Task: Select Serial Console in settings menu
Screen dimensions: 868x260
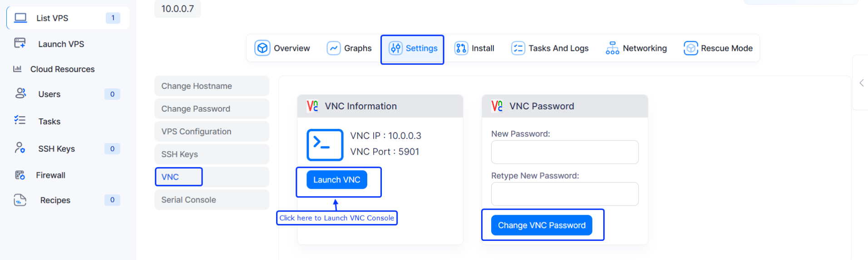Action: 212,200
